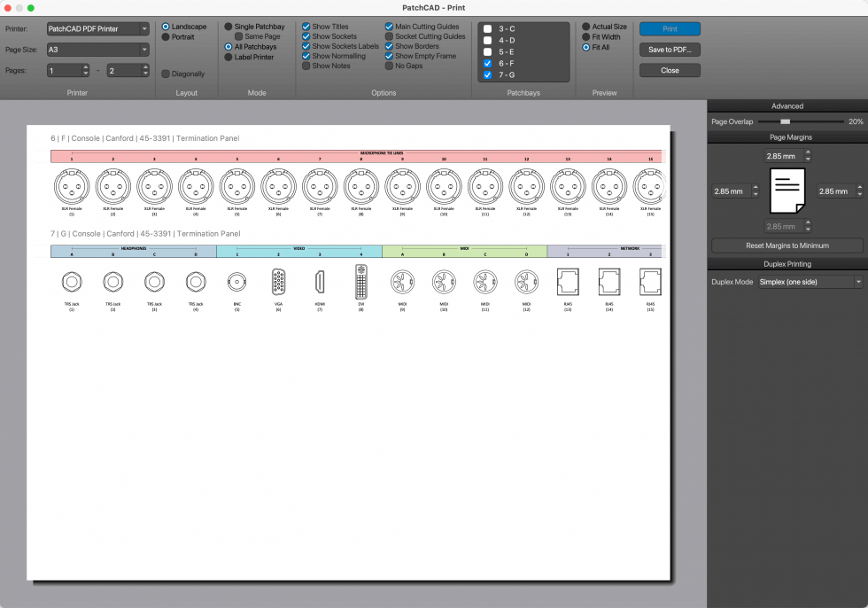Open the Page Size A3 dropdown
Viewport: 868px width, 608px height.
coord(98,50)
